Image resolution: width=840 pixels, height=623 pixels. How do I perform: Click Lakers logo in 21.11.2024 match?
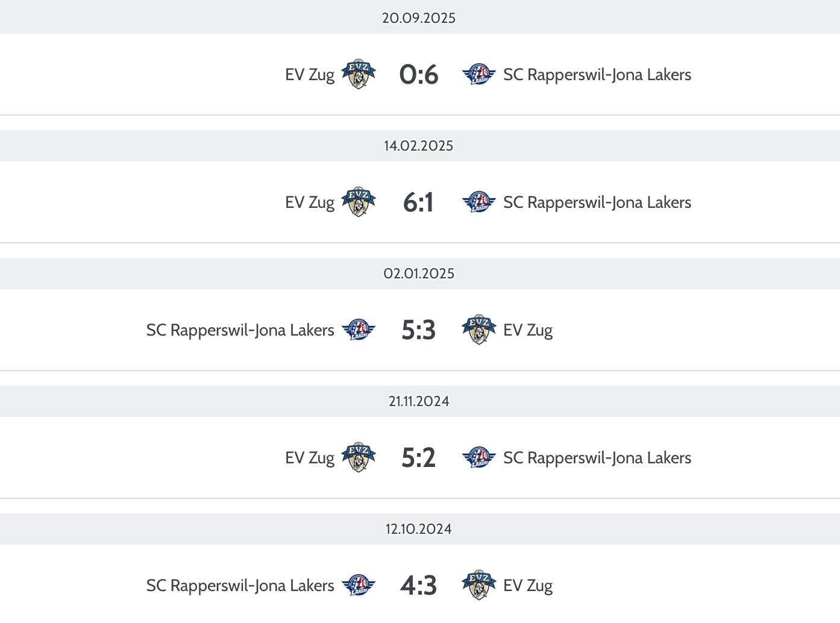(479, 458)
